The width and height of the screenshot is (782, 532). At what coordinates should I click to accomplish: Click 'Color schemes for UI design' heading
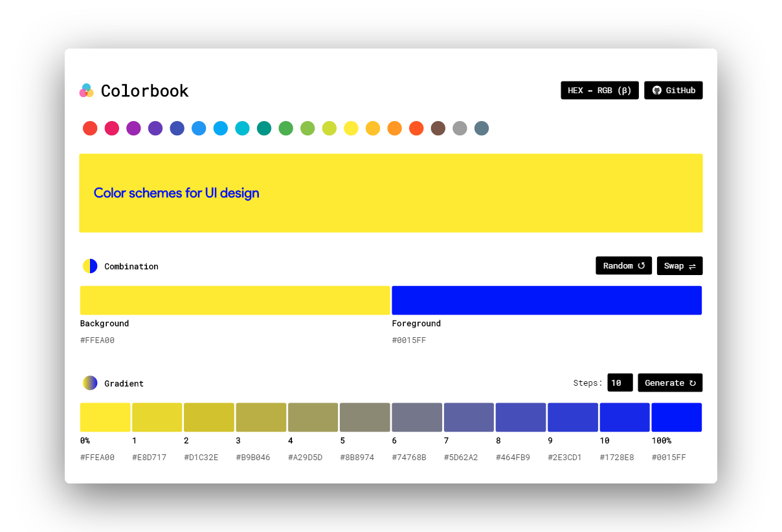point(177,193)
